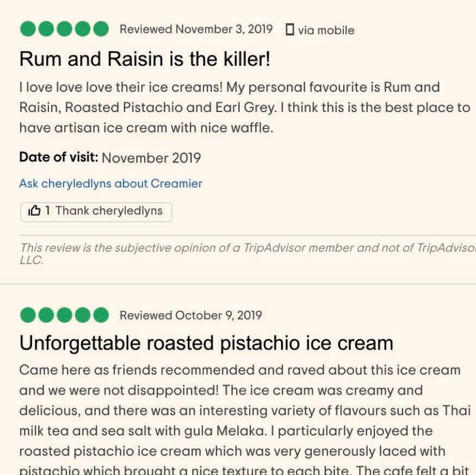Image resolution: width=476 pixels, height=475 pixels.
Task: Open the Ask cheryledlyns about Creamier link
Action: click(111, 184)
